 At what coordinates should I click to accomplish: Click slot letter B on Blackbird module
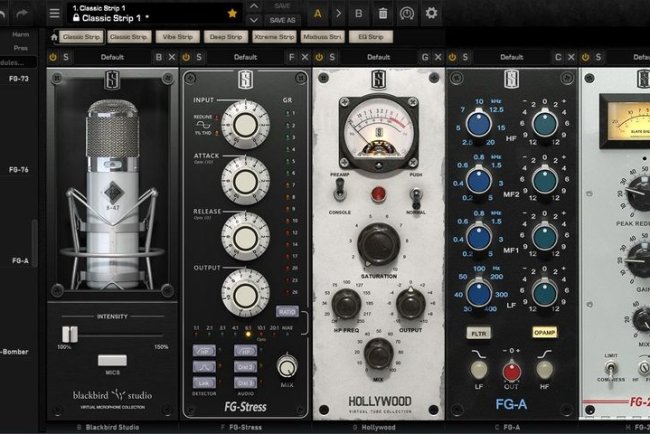158,57
